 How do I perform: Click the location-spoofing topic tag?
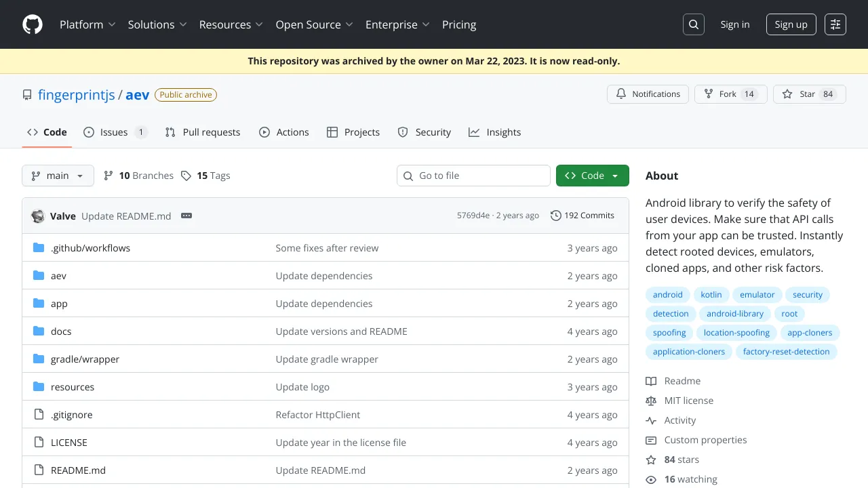point(736,333)
